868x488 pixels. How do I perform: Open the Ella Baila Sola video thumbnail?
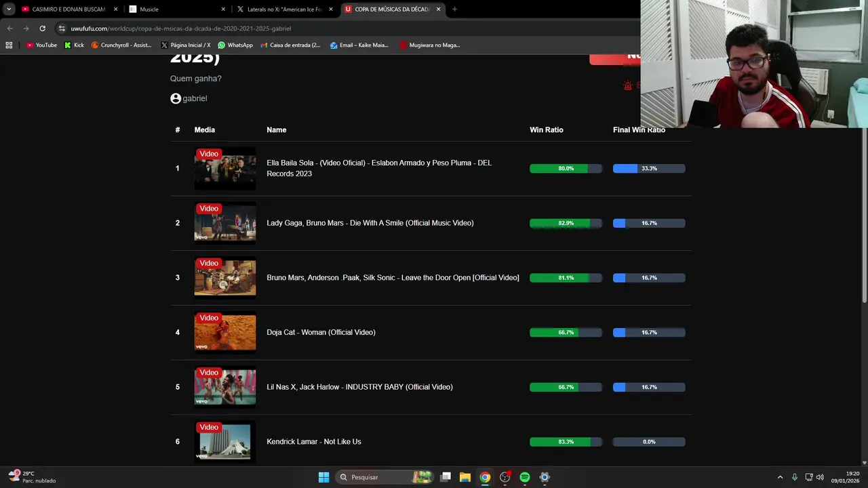pyautogui.click(x=225, y=168)
